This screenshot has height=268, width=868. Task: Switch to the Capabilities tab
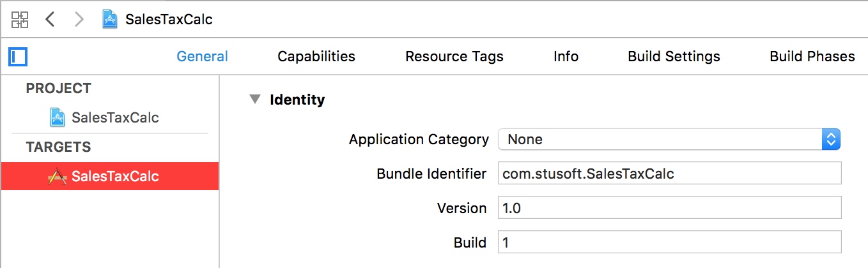316,56
